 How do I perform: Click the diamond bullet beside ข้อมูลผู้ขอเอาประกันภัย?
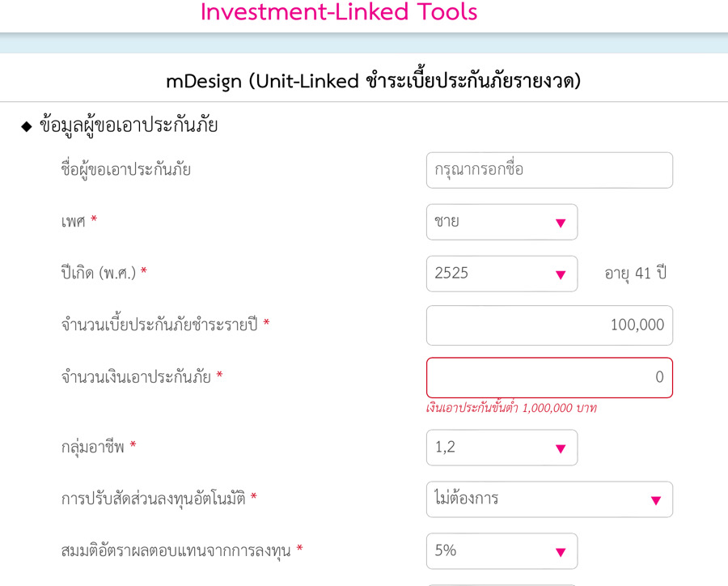click(x=27, y=126)
